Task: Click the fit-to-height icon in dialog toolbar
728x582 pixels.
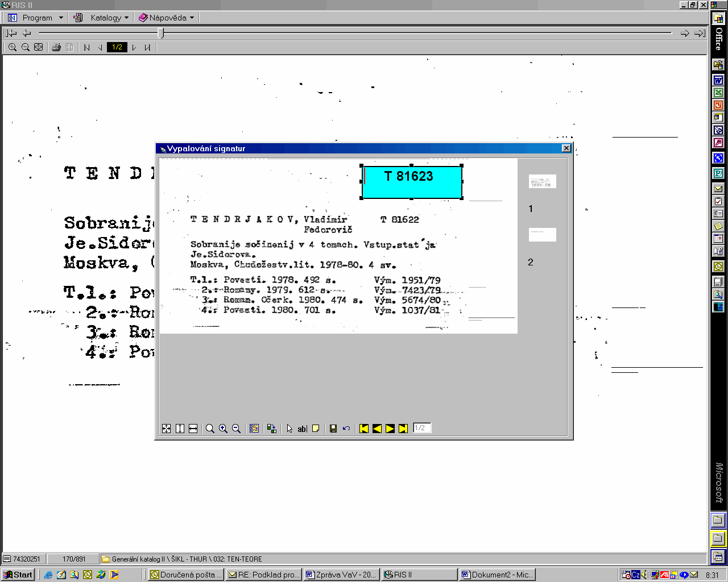Action: click(180, 429)
